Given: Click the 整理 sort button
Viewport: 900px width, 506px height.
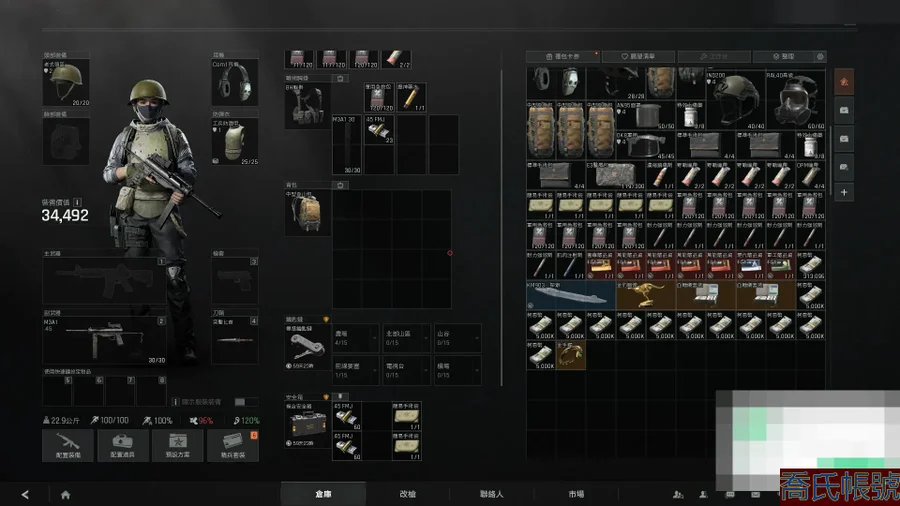Looking at the screenshot, I should tap(783, 56).
